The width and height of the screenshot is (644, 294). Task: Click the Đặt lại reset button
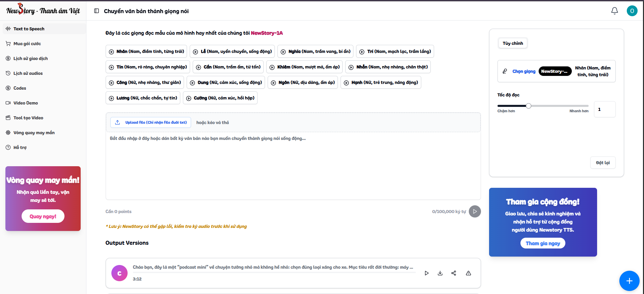(602, 163)
